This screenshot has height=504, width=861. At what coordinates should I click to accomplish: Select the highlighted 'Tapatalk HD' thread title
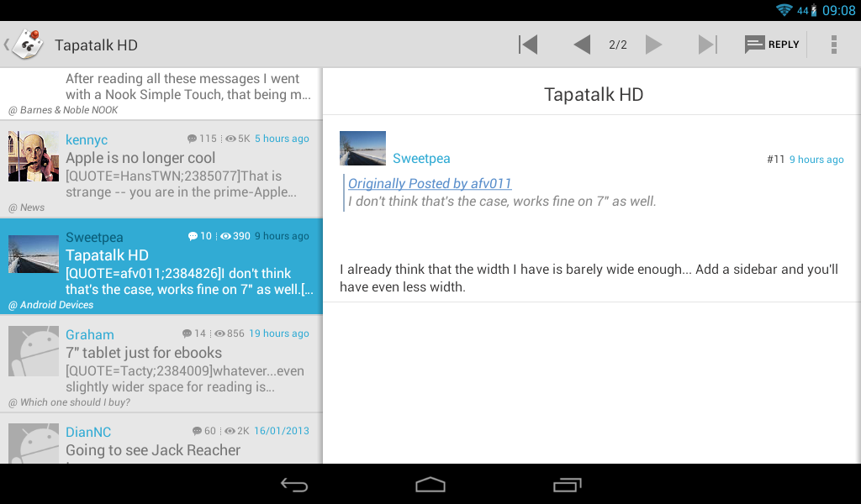[x=107, y=255]
